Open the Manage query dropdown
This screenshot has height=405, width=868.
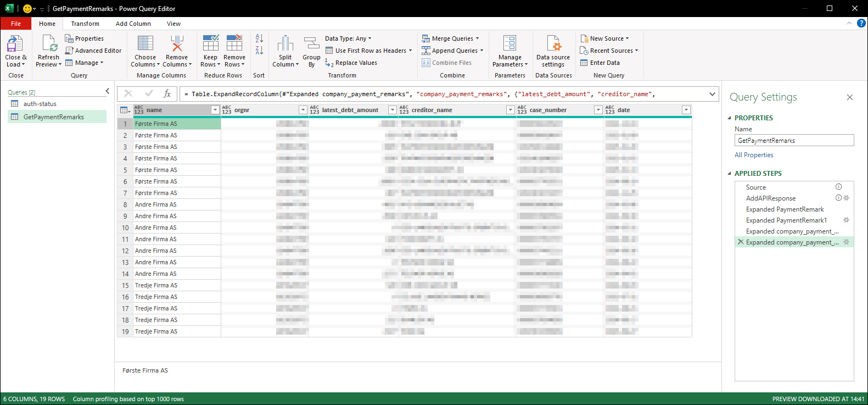pos(85,63)
